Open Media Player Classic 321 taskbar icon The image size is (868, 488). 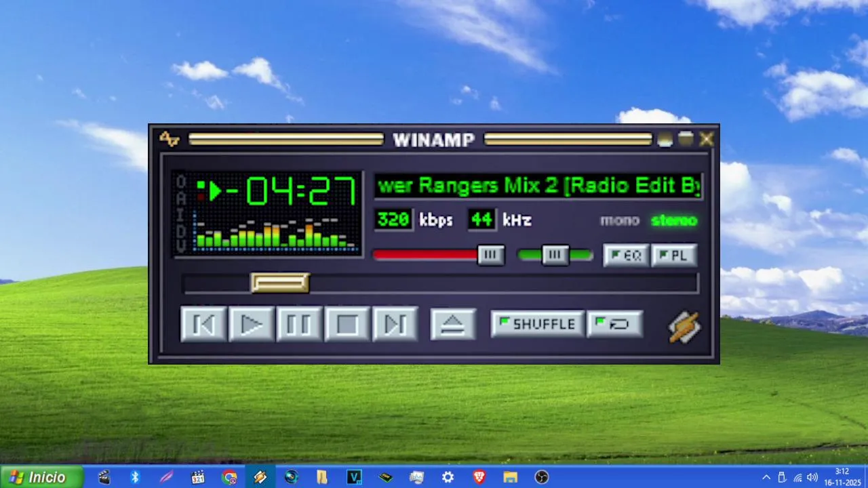(x=197, y=477)
